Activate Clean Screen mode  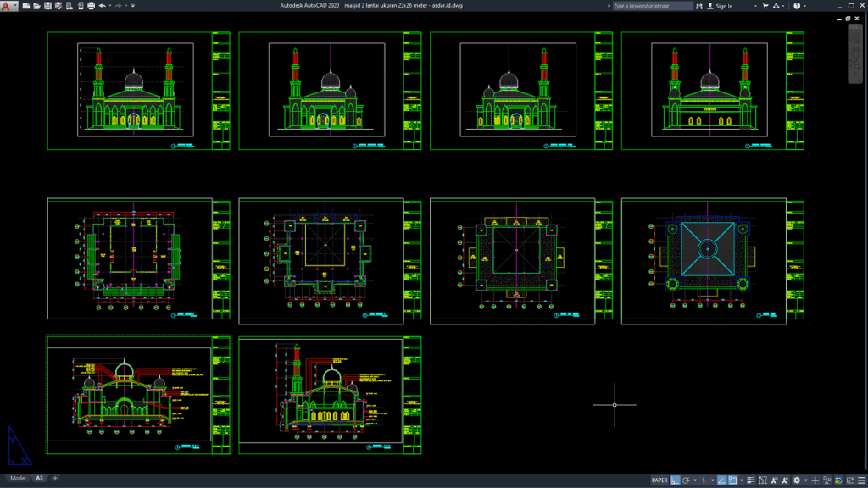850,480
